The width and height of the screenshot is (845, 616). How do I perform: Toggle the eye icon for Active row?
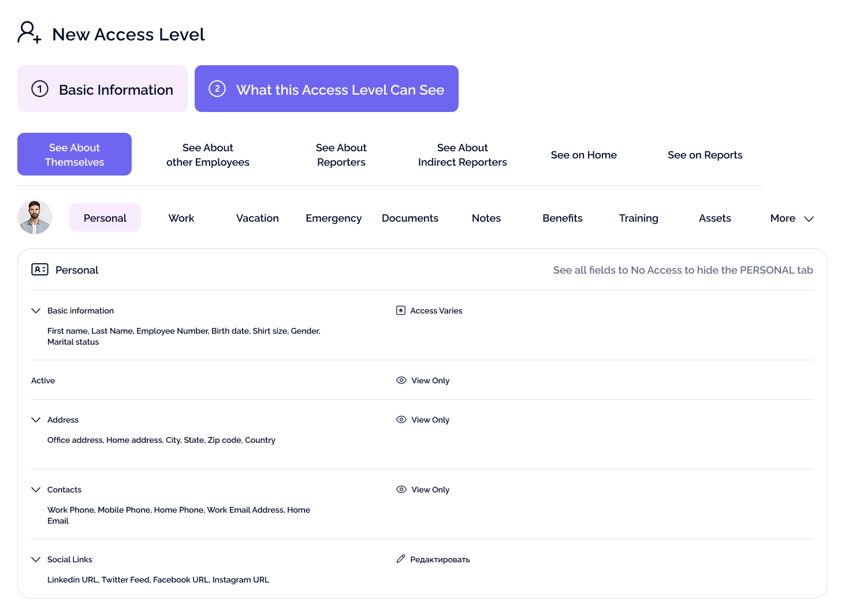[401, 380]
